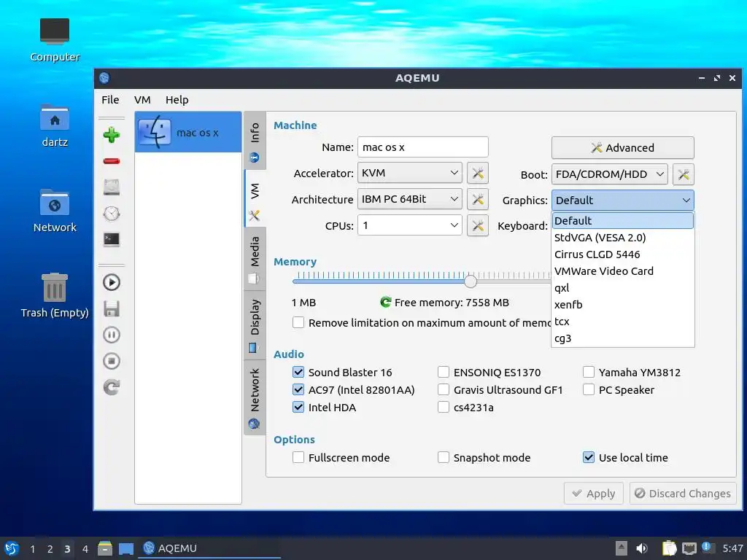Viewport: 747px width, 560px height.
Task: Click the reset VM arrow icon
Action: click(x=112, y=387)
